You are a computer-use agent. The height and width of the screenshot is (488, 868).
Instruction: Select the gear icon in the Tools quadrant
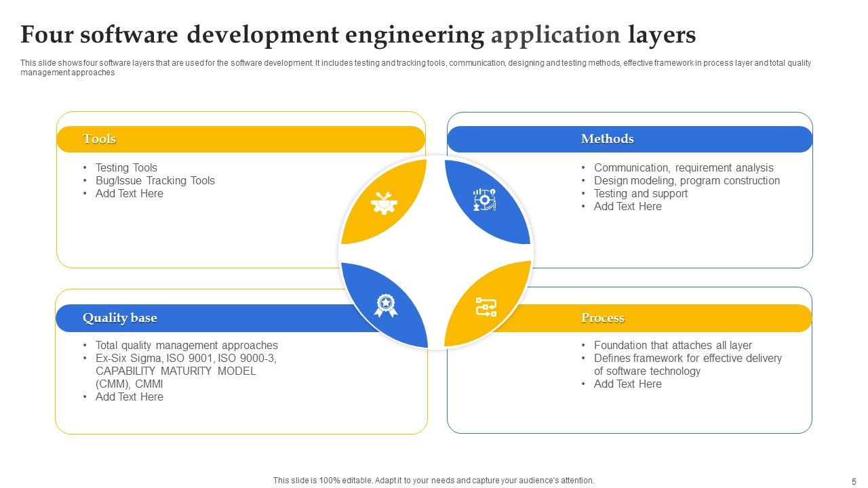click(384, 203)
